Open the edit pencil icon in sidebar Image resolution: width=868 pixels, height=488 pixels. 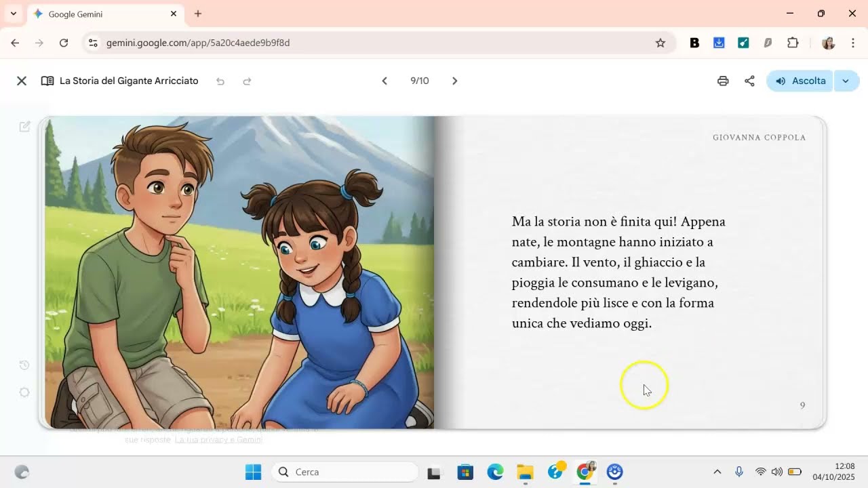[x=25, y=126]
